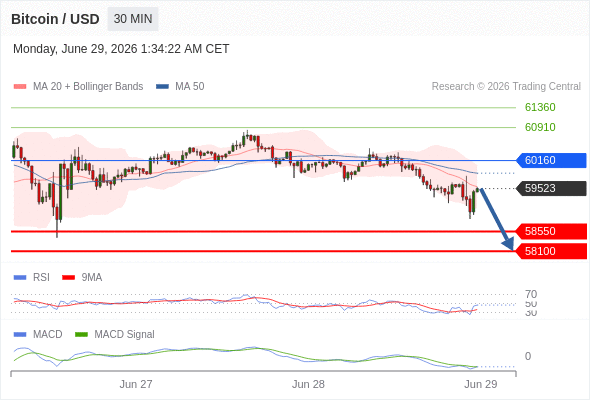Click the MACD blue legend swatch
The image size is (590, 400).
pyautogui.click(x=20, y=335)
